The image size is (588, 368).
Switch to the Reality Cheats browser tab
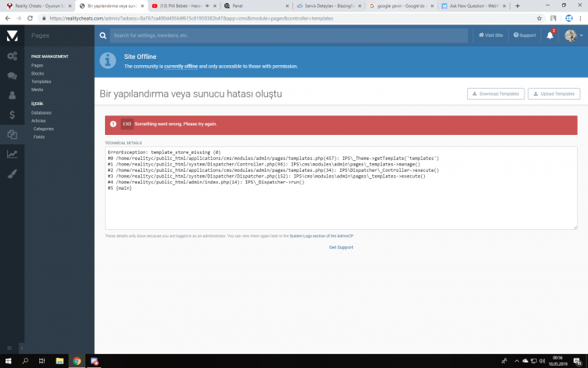tap(35, 5)
